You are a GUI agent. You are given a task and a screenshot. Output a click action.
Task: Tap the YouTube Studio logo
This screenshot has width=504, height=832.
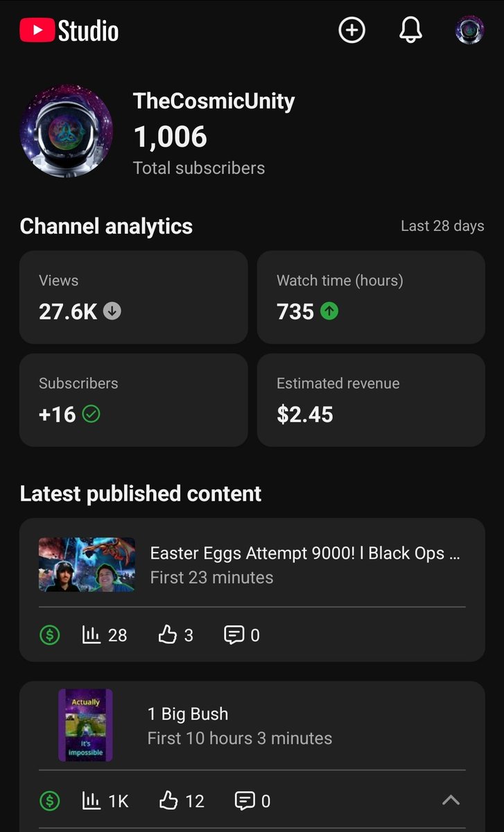point(69,31)
